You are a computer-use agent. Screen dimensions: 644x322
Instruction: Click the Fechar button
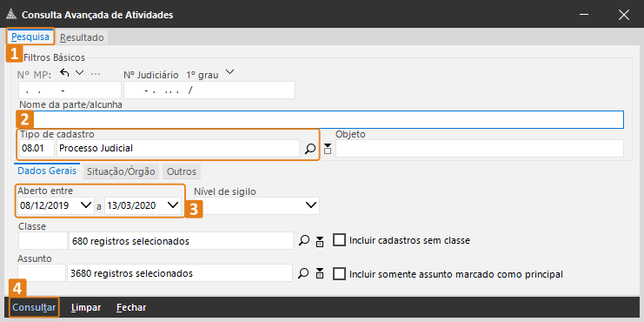[131, 307]
